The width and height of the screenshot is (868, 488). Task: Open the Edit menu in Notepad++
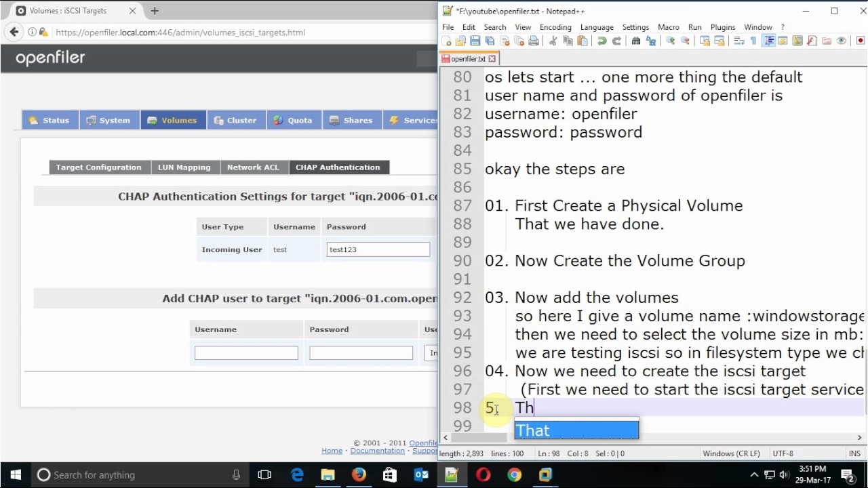point(469,27)
